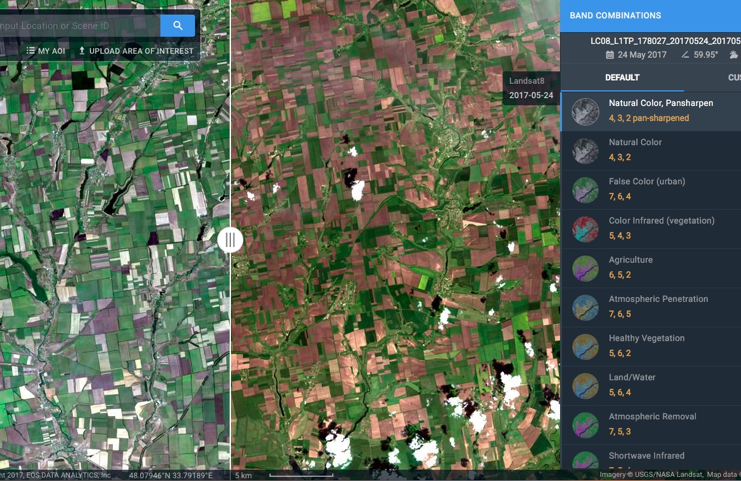Click UPLOAD AREA OF INTEREST
Image resolution: width=741 pixels, height=481 pixels.
click(x=136, y=51)
